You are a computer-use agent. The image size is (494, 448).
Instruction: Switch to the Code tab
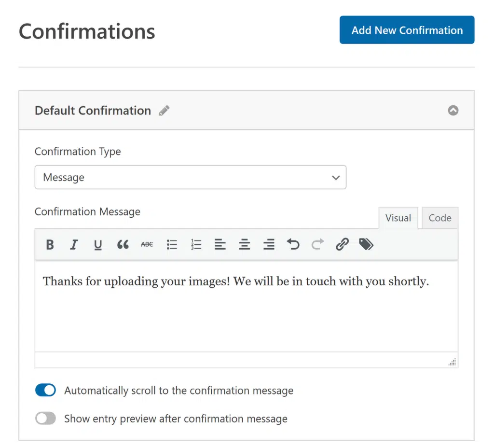click(x=440, y=218)
